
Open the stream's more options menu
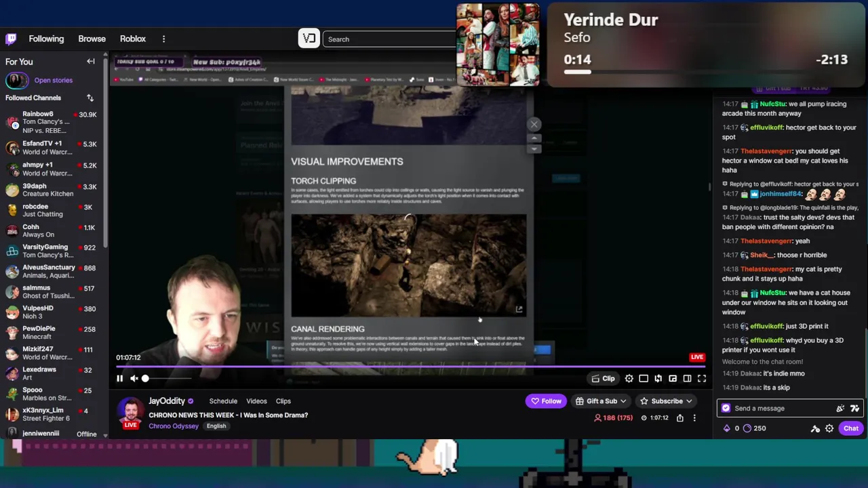[694, 418]
